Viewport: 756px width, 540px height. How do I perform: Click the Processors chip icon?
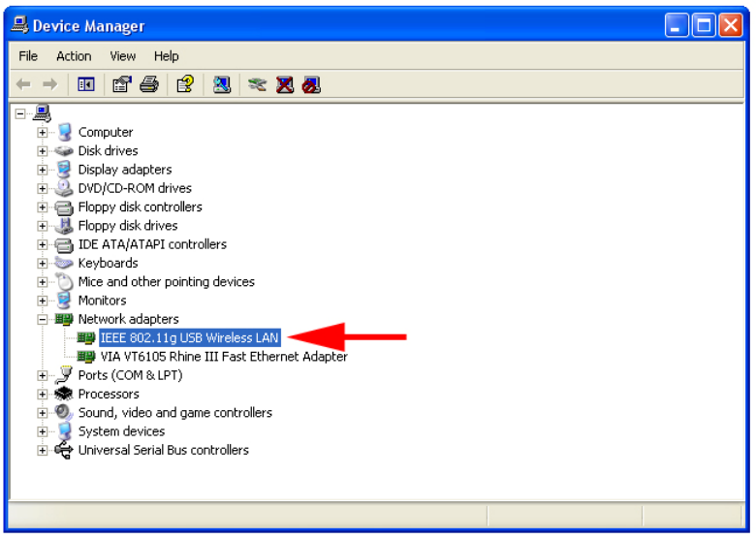click(64, 394)
